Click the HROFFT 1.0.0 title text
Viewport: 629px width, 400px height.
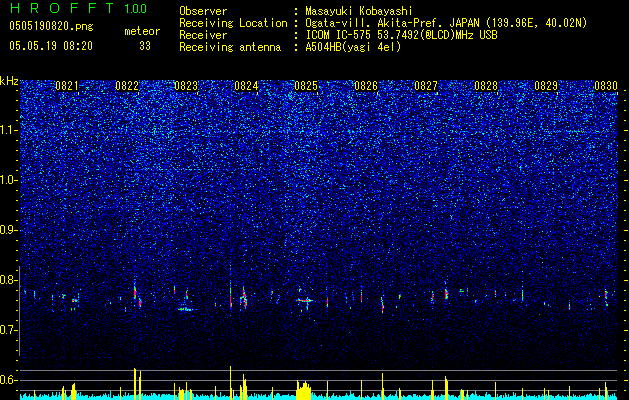78,8
